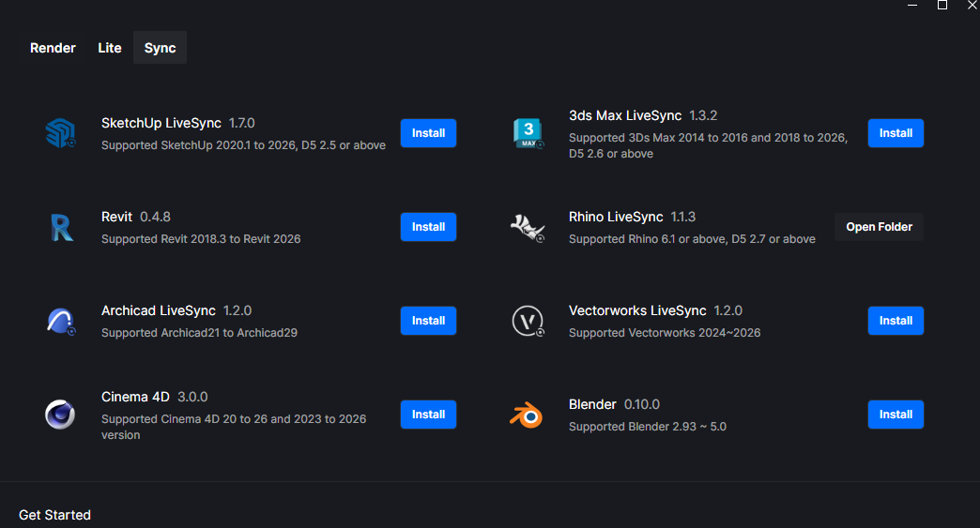Install the 3ds Max LiveSync plugin
This screenshot has height=528, width=980.
(896, 133)
